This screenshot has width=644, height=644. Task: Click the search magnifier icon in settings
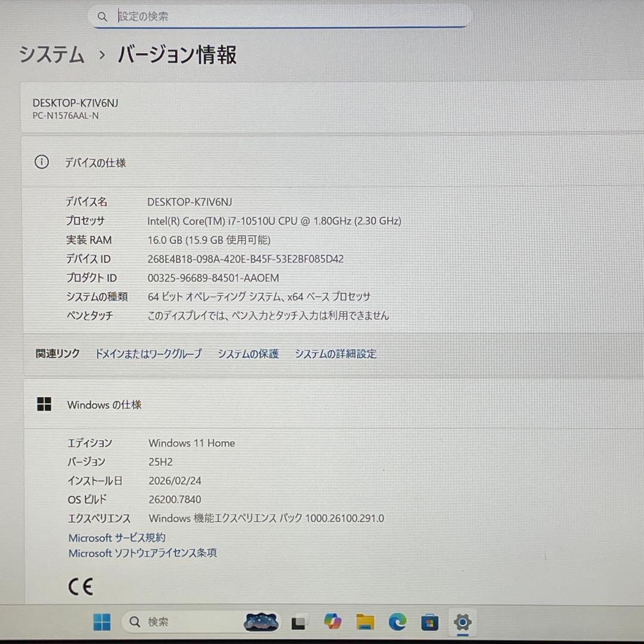point(102,17)
